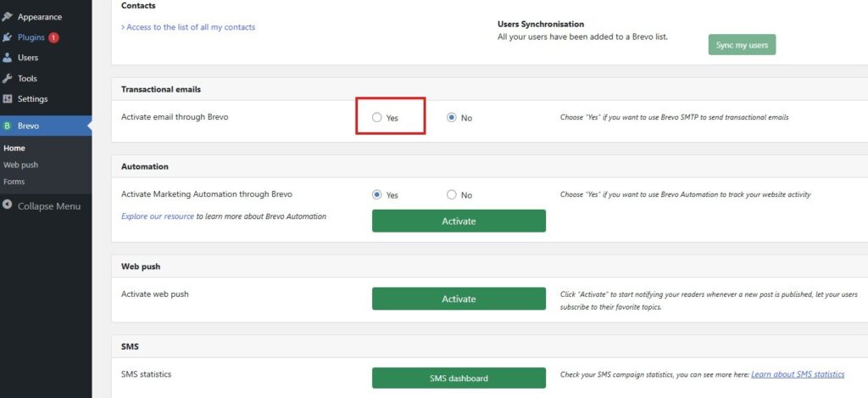Select Yes for email through Brevo
Image resolution: width=868 pixels, height=398 pixels.
point(377,118)
